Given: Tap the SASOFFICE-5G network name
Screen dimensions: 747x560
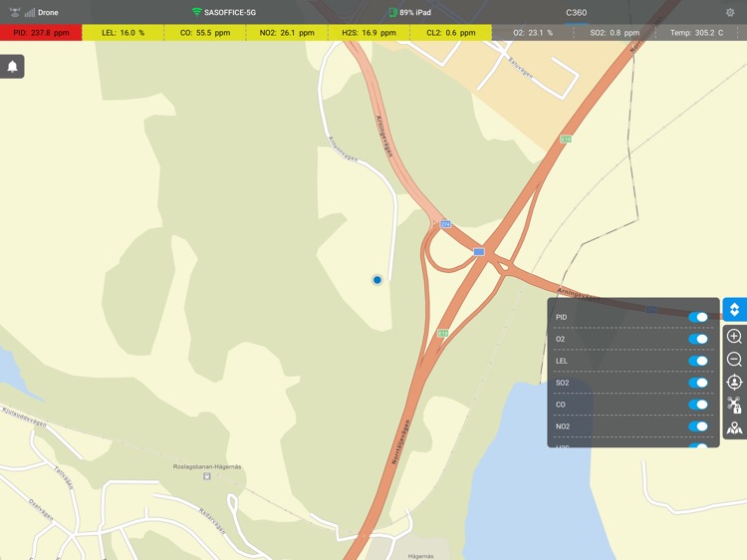Looking at the screenshot, I should coord(230,12).
